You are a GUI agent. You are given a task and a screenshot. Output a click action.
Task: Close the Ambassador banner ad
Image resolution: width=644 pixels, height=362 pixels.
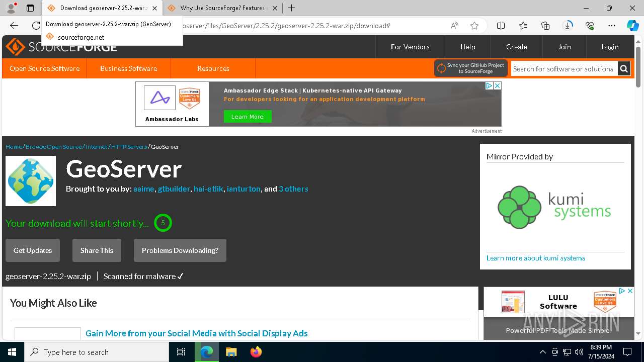pyautogui.click(x=497, y=86)
